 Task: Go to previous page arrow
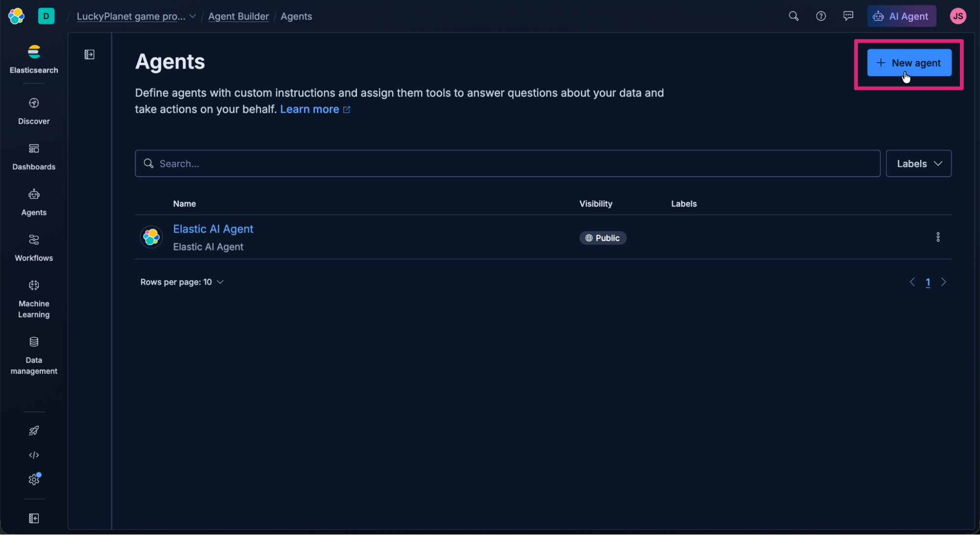(912, 282)
